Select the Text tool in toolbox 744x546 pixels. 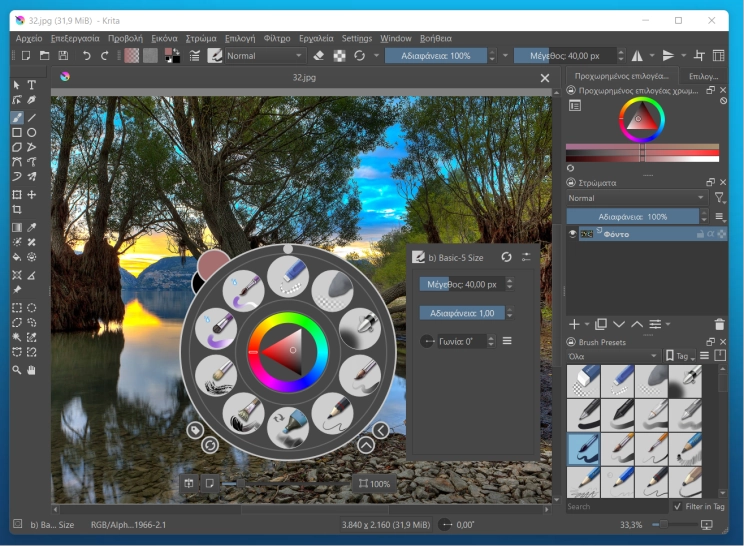(31, 85)
